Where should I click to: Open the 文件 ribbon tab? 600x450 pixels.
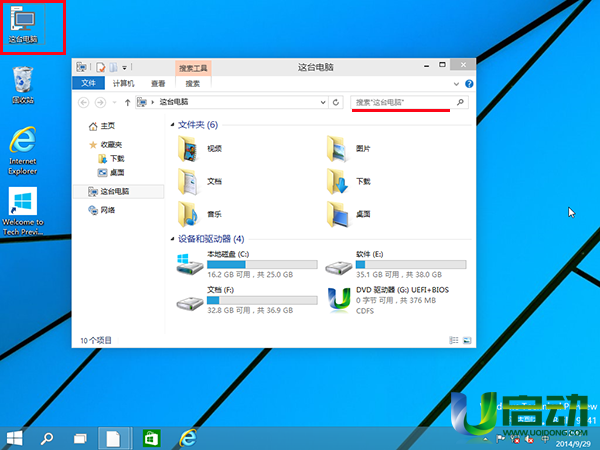[x=88, y=83]
